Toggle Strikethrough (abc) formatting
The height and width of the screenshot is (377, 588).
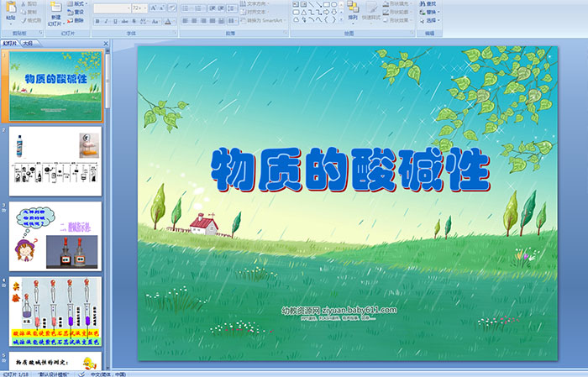tap(124, 21)
